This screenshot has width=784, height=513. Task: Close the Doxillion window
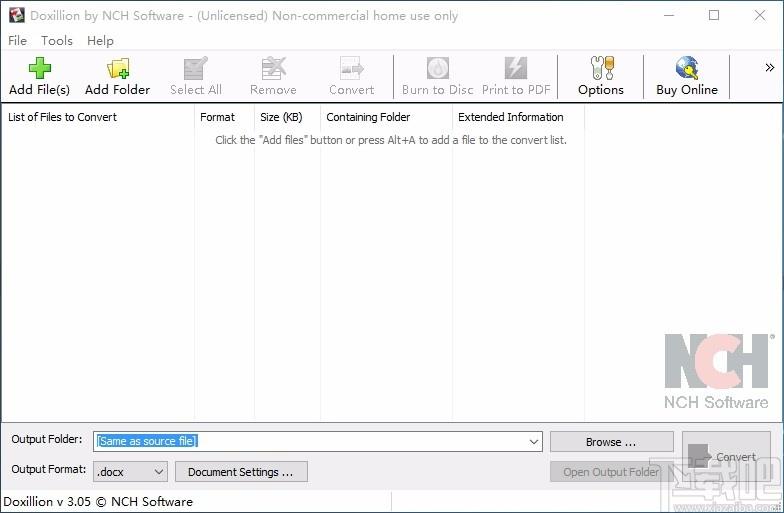(760, 16)
